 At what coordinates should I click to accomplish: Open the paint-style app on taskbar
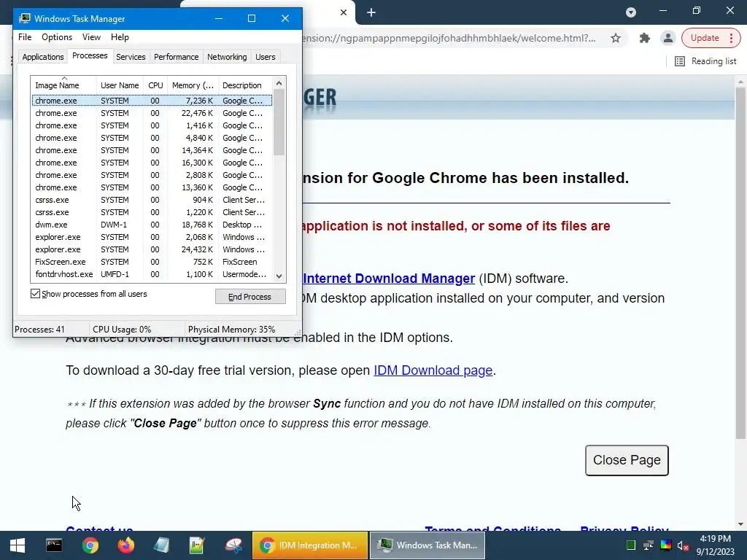233,545
